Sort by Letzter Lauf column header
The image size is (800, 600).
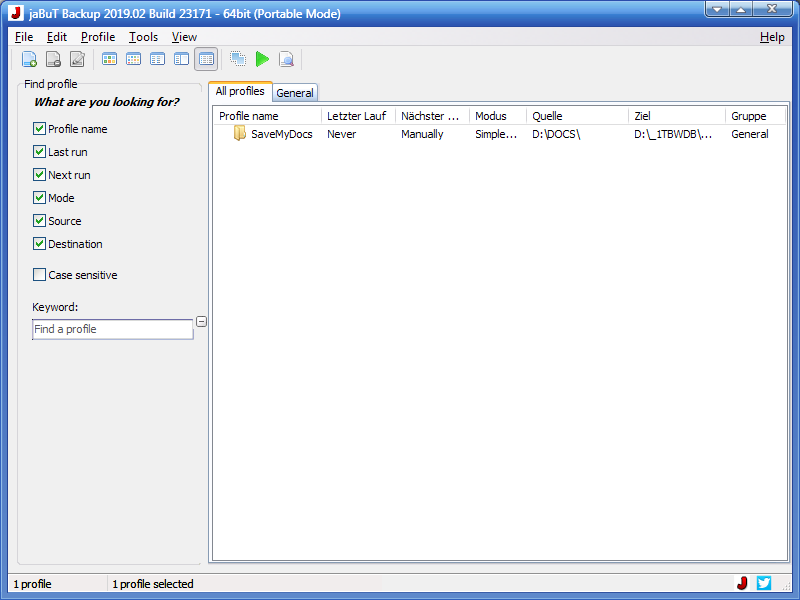pyautogui.click(x=358, y=116)
